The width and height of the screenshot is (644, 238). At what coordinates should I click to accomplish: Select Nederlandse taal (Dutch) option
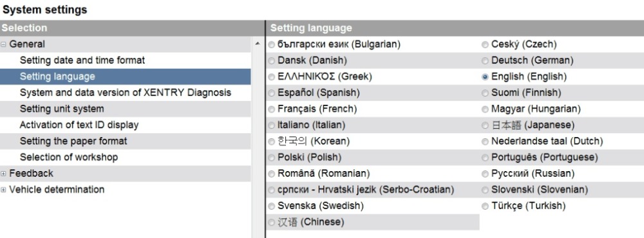[485, 142]
